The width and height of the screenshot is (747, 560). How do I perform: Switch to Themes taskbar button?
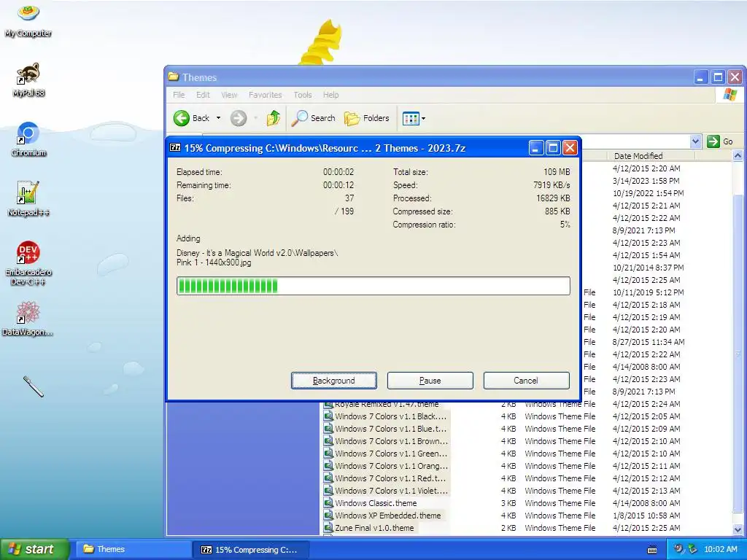133,549
